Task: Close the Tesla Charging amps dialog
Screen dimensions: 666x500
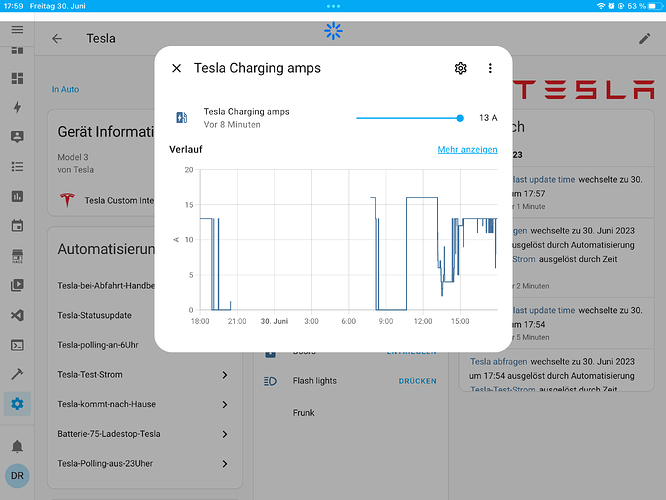Action: click(x=177, y=68)
